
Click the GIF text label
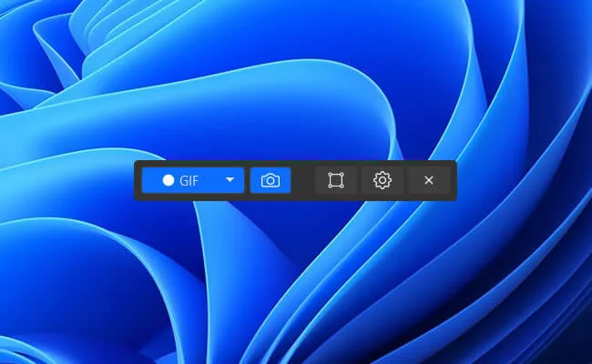click(189, 180)
